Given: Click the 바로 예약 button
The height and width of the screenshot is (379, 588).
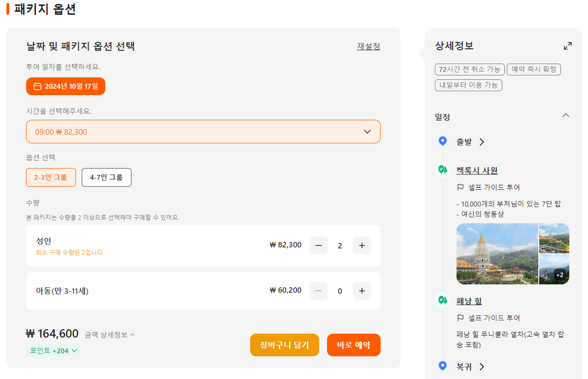Looking at the screenshot, I should tap(354, 345).
